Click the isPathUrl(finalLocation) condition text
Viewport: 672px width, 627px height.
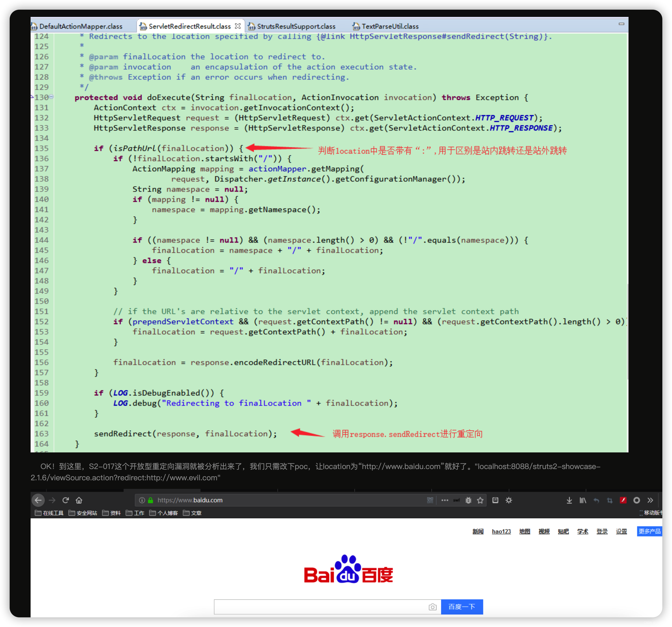coord(173,148)
